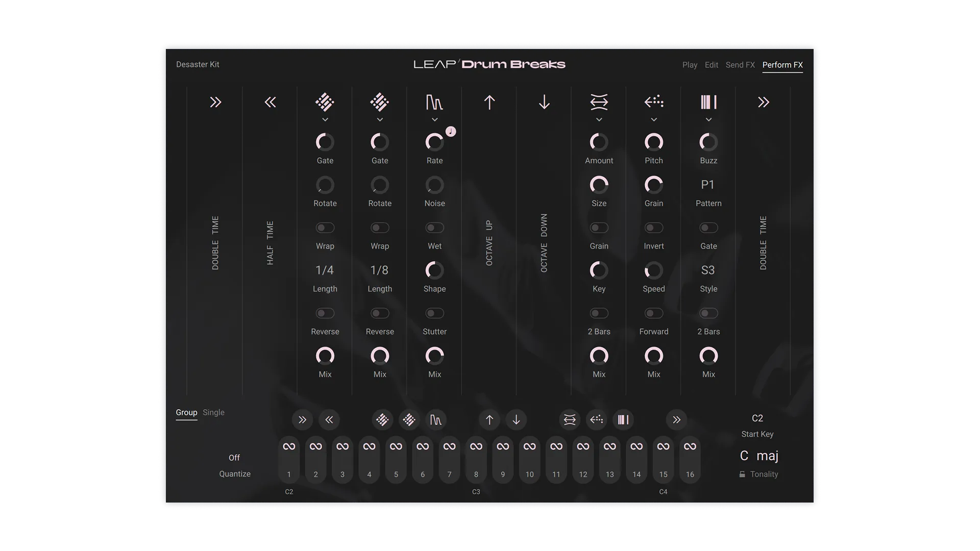Select the Half Time effect icon

pos(271,102)
